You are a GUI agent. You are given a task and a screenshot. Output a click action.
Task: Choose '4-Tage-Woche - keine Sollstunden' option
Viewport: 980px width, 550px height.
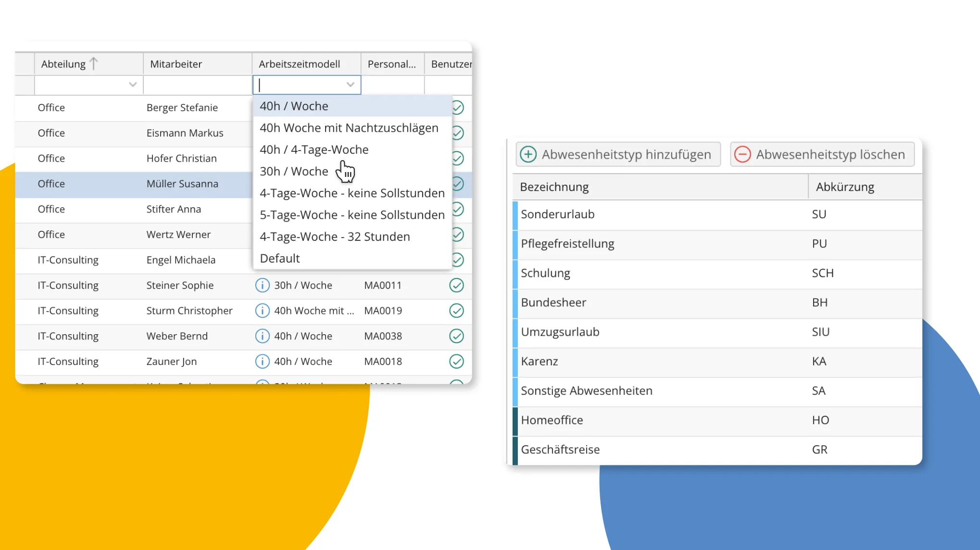click(x=352, y=193)
